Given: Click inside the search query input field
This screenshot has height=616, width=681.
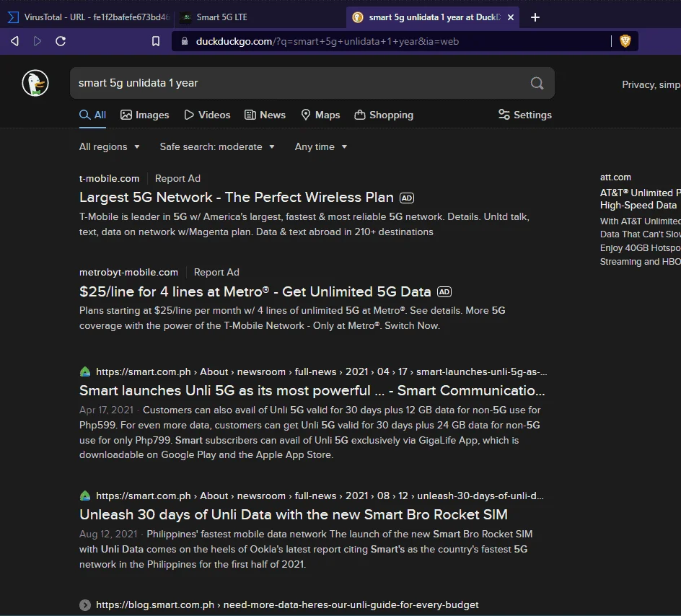Looking at the screenshot, I should coord(299,83).
